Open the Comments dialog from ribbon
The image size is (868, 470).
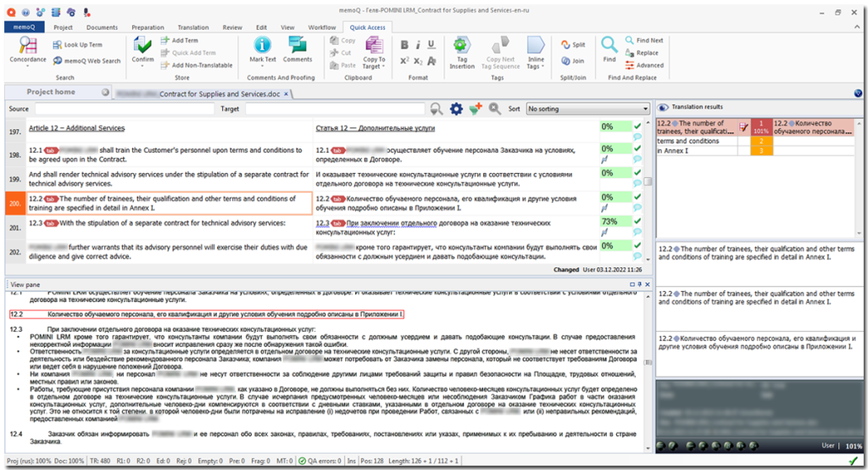[x=298, y=48]
